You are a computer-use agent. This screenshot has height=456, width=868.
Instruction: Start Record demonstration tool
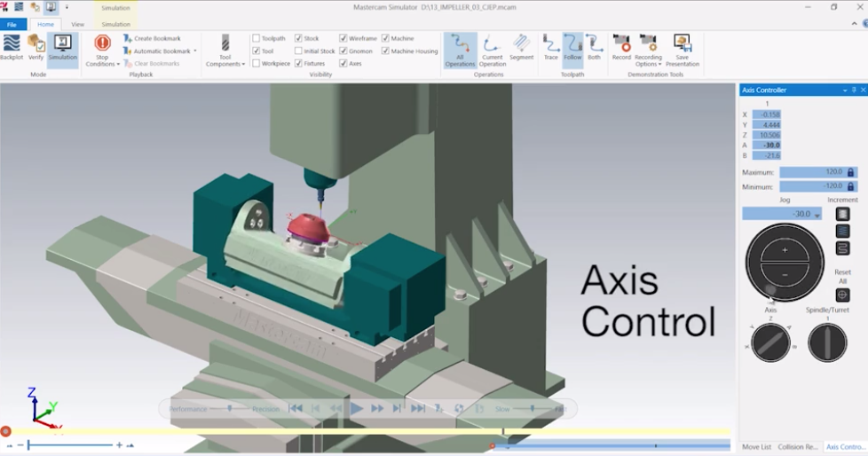621,48
